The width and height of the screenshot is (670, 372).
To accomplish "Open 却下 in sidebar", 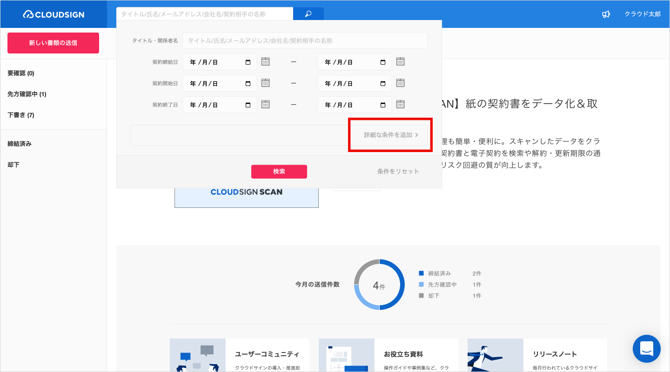I will pyautogui.click(x=14, y=165).
